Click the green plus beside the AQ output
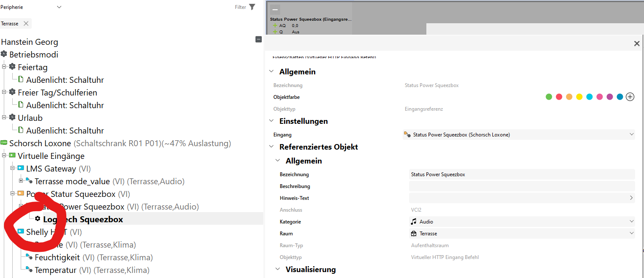The image size is (644, 278). point(275,25)
